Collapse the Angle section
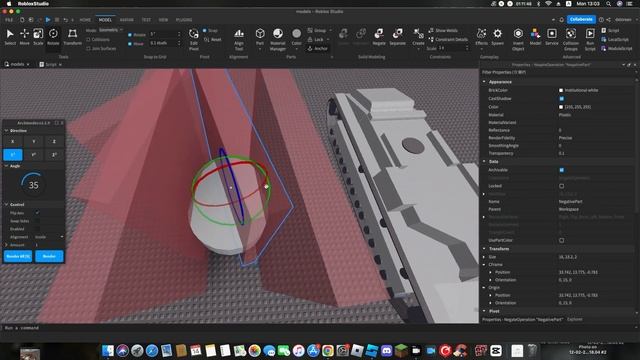Viewport: 640px width, 360px height. pos(6,166)
